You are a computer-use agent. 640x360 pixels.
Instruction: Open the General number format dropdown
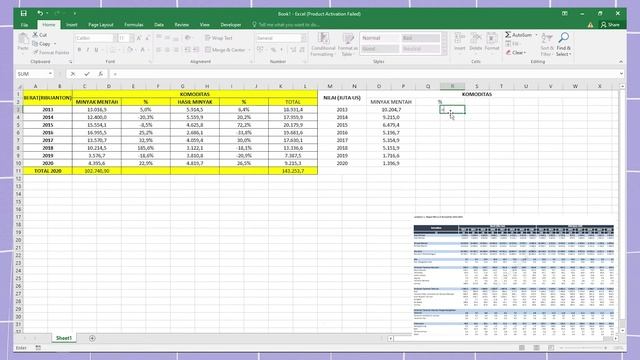click(303, 38)
